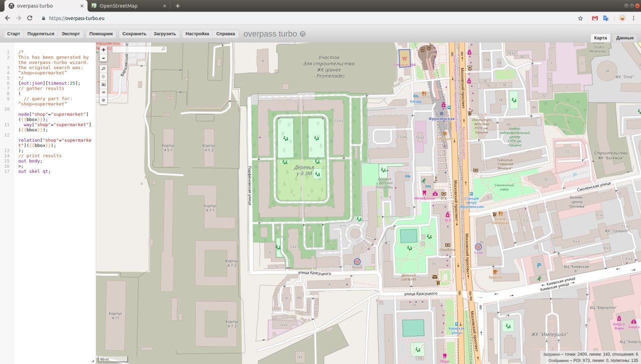Close the overpass turbo tab
This screenshot has height=364, width=641.
tap(81, 6)
